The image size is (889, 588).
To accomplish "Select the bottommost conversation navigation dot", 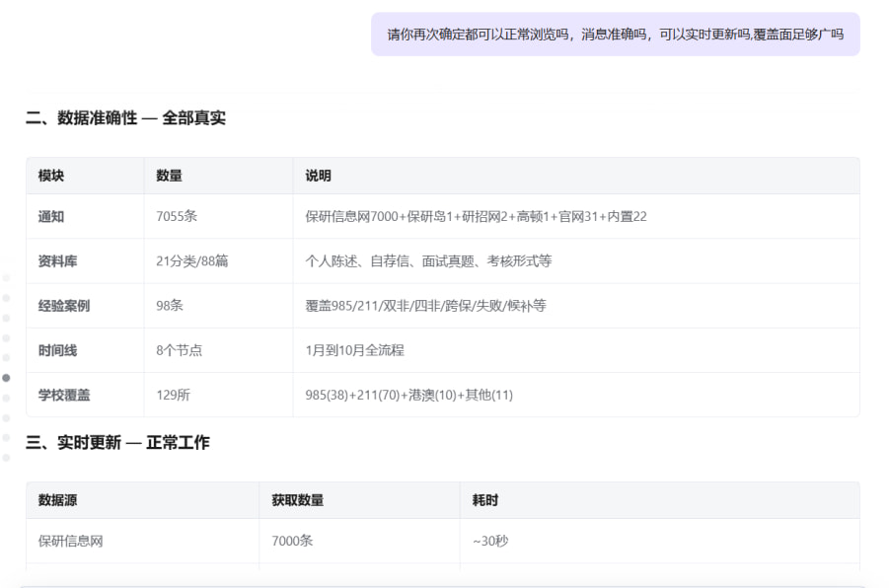I will (x=6, y=458).
